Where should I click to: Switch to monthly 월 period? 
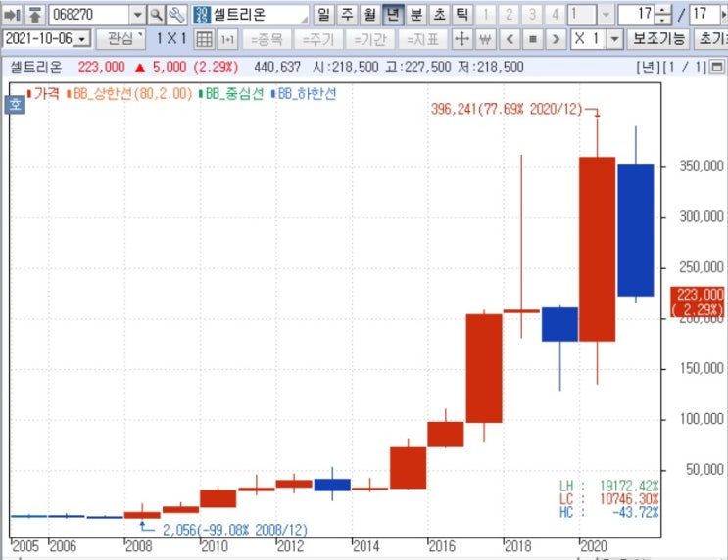click(370, 15)
